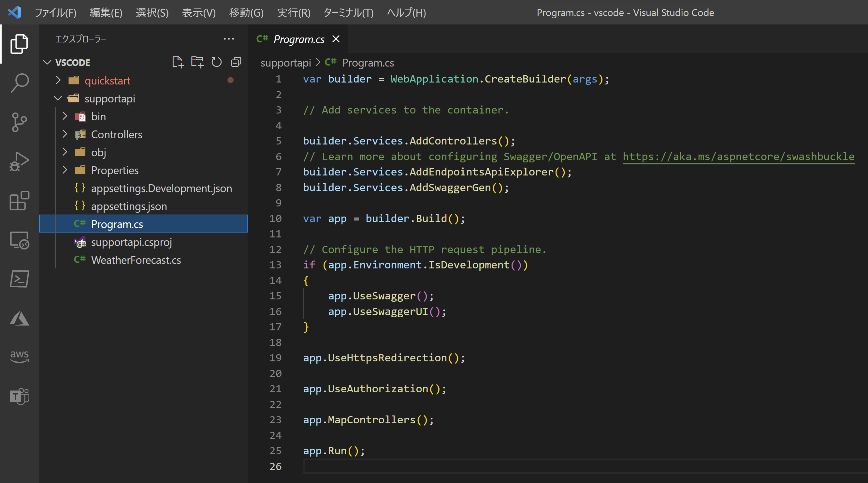Expand the bin folder
The image size is (868, 483).
tap(65, 116)
